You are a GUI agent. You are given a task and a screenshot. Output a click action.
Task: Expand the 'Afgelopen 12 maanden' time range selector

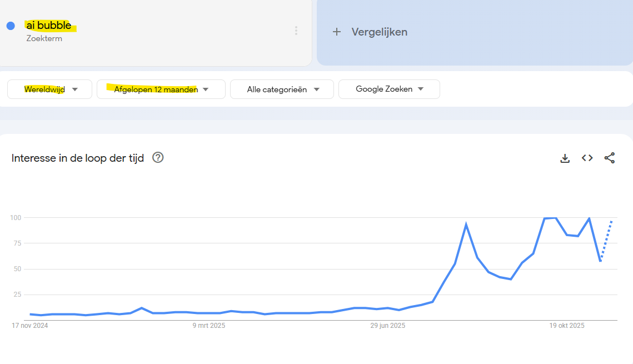point(161,89)
